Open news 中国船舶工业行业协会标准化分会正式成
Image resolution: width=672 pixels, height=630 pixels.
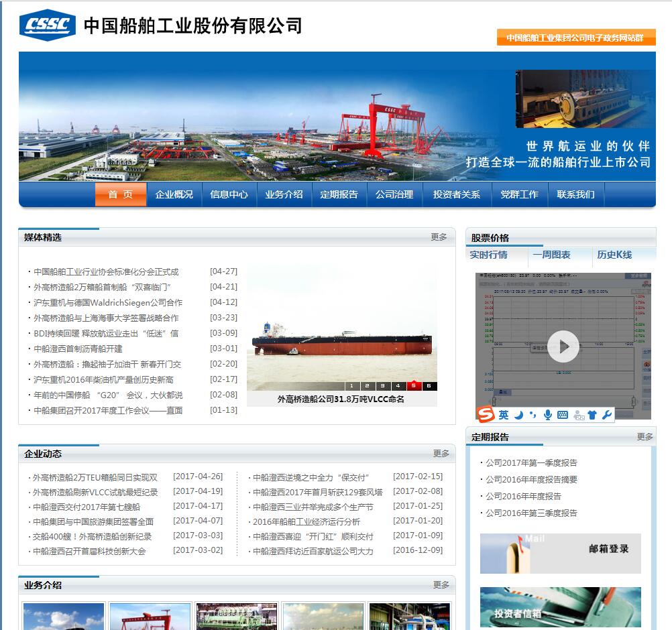pyautogui.click(x=106, y=271)
